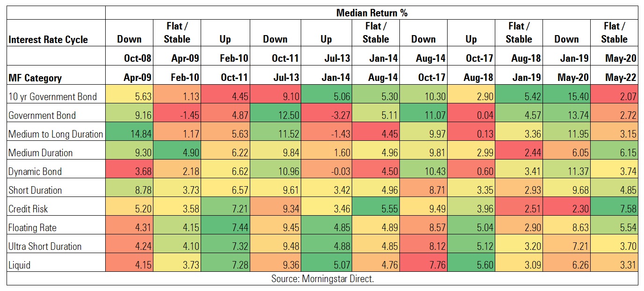644x291 pixels.
Task: Click the green 14.84 cell
Action: click(129, 134)
